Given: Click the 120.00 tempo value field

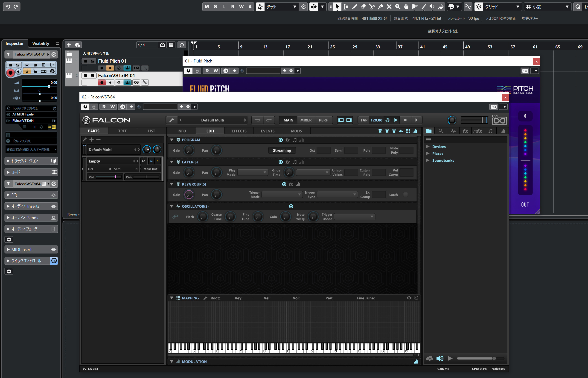Looking at the screenshot, I should (376, 120).
